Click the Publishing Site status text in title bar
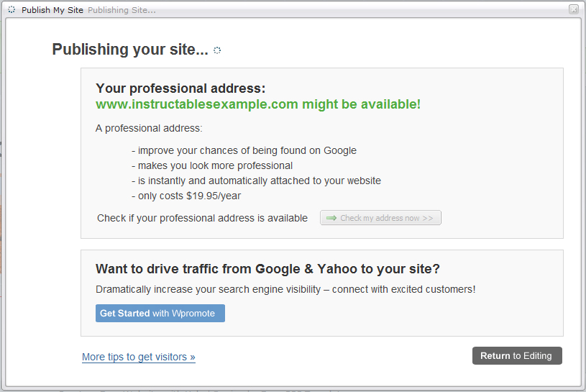 click(x=122, y=10)
